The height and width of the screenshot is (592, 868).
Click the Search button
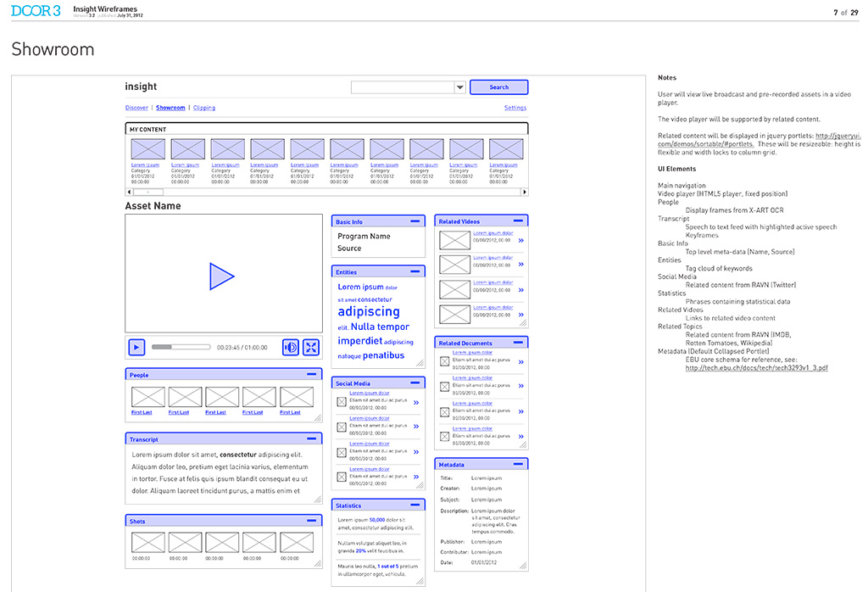pyautogui.click(x=498, y=87)
